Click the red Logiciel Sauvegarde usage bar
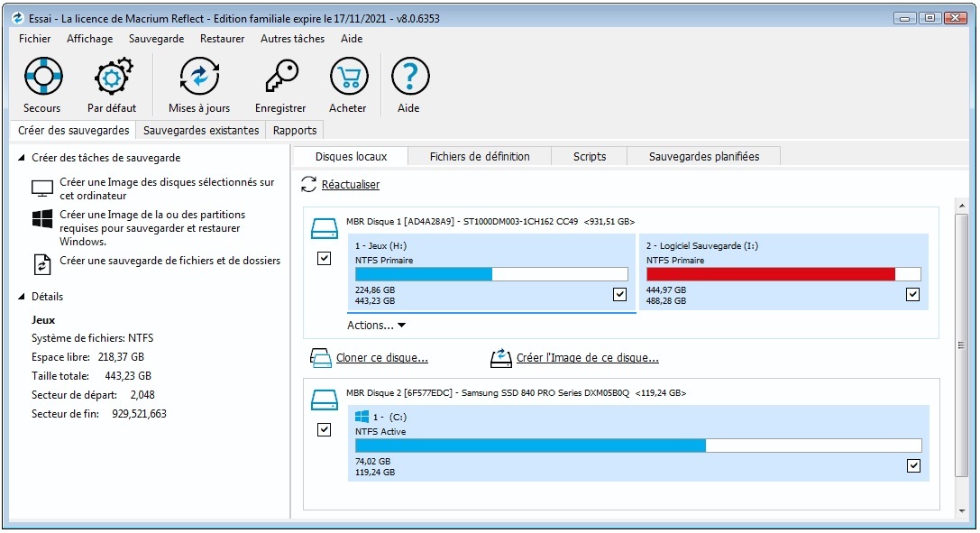Screen dimensions: 980x533 point(783,274)
